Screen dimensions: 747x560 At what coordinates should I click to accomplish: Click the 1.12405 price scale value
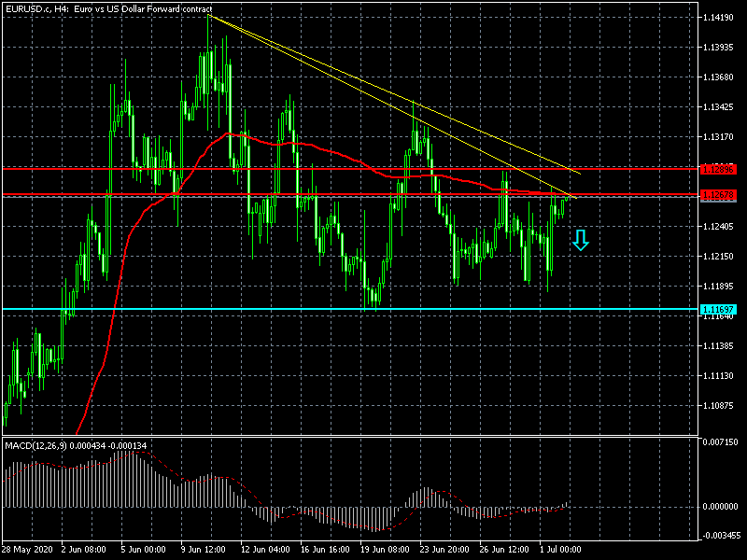(718, 226)
